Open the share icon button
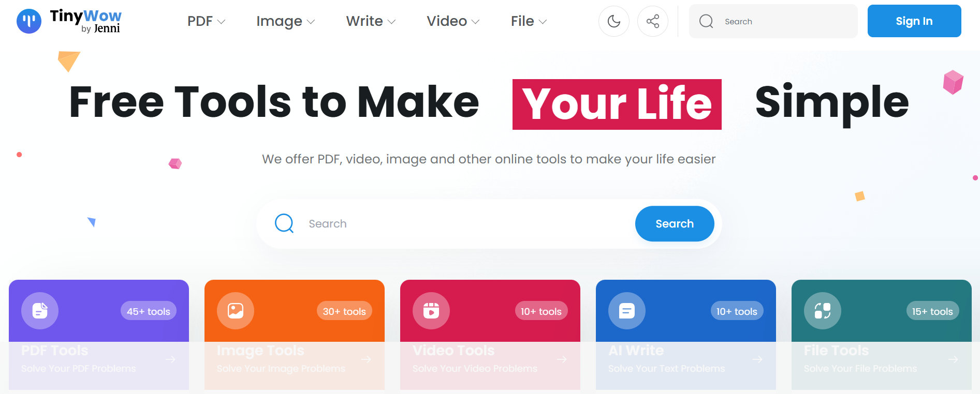Image resolution: width=980 pixels, height=394 pixels. [x=652, y=21]
